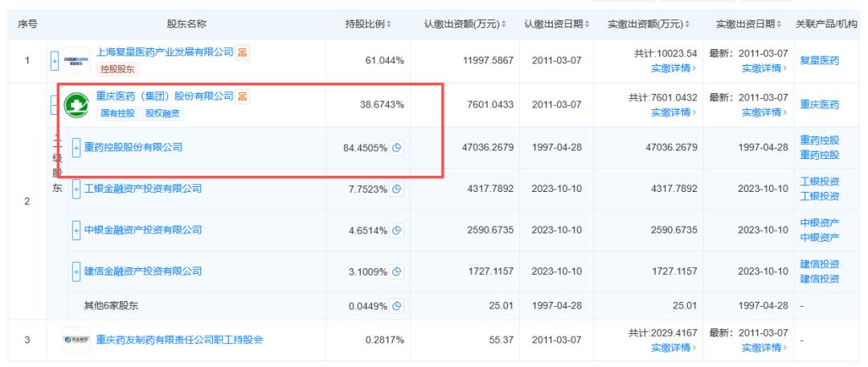Image resolution: width=868 pixels, height=367 pixels.
Task: Click pie chart icon next to 3.1009%
Action: pyautogui.click(x=396, y=271)
